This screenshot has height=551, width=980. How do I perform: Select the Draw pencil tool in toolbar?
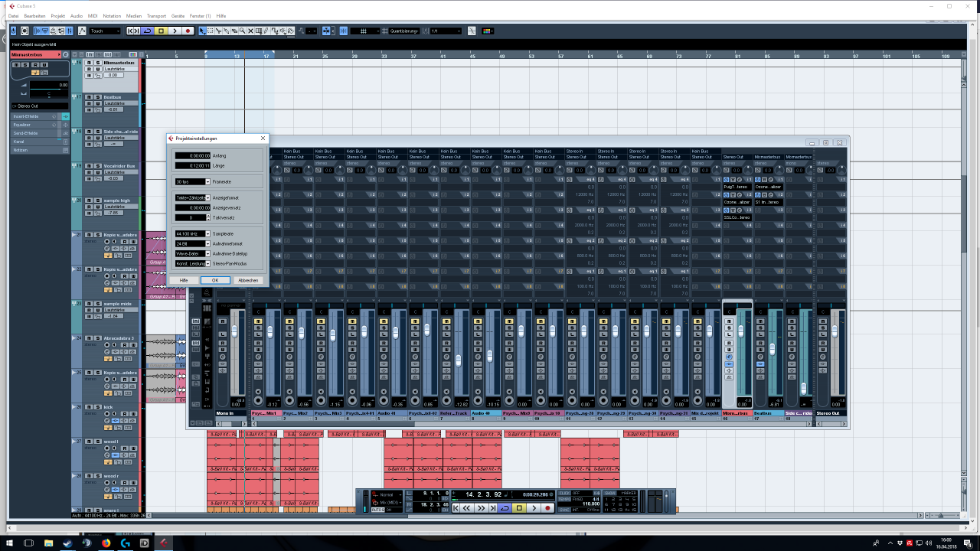coord(266,31)
